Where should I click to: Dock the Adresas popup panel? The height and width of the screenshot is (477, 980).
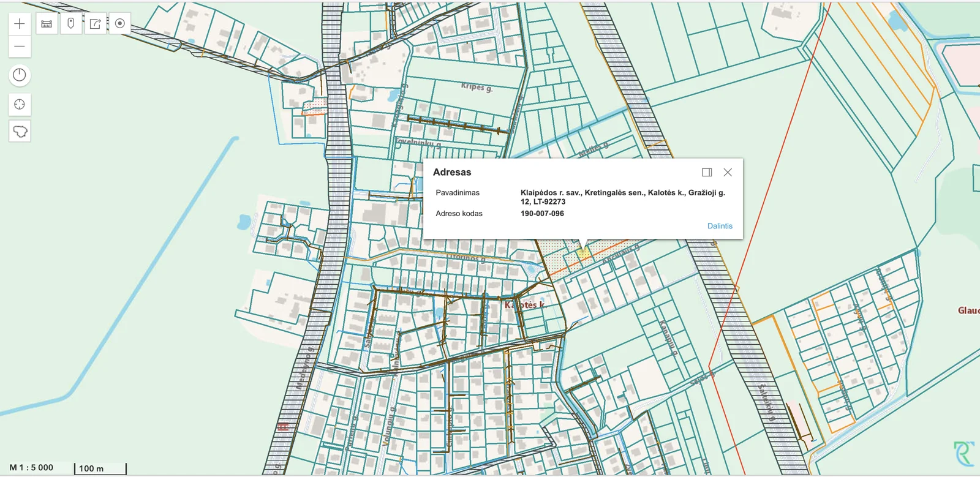tap(707, 173)
